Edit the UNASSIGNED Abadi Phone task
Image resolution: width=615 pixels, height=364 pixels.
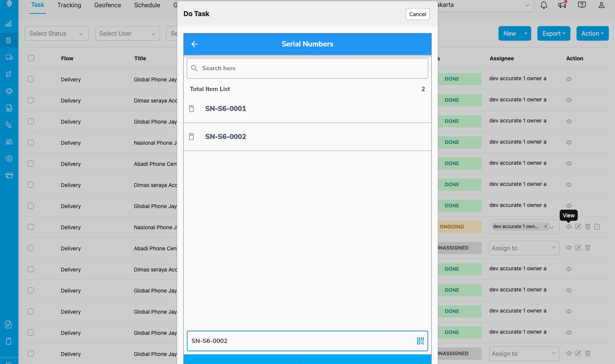[578, 248]
